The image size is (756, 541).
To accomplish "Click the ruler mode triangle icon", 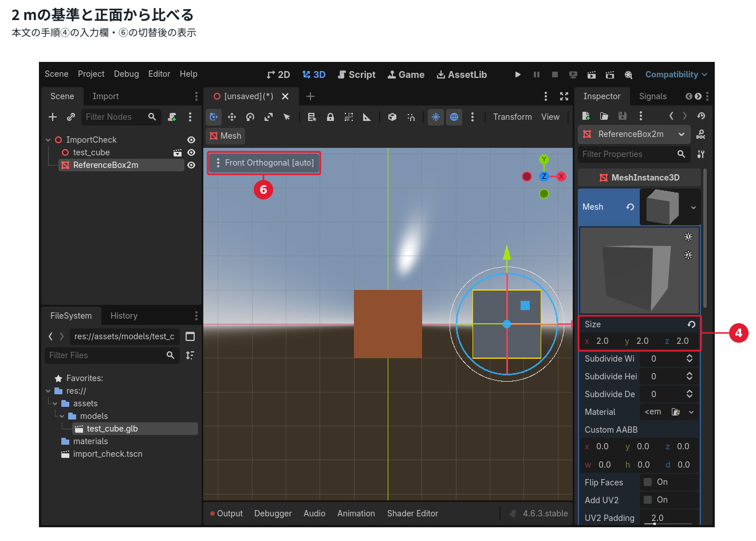I will point(367,117).
